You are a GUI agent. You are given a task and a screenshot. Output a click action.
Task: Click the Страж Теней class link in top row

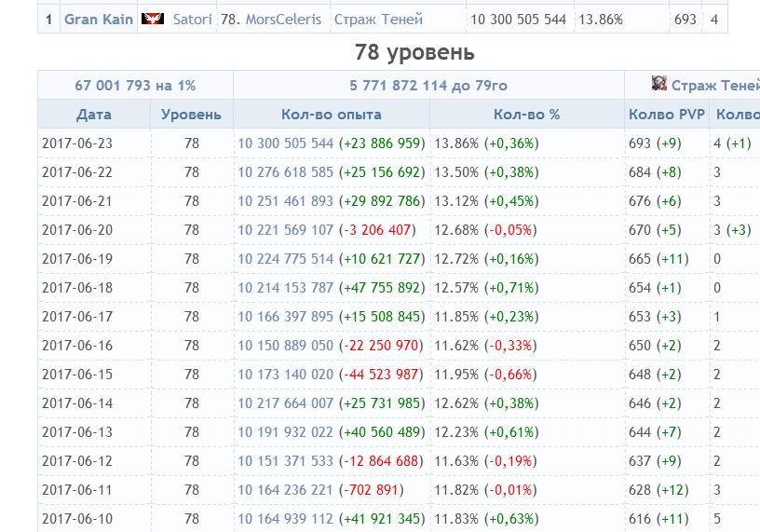point(377,19)
